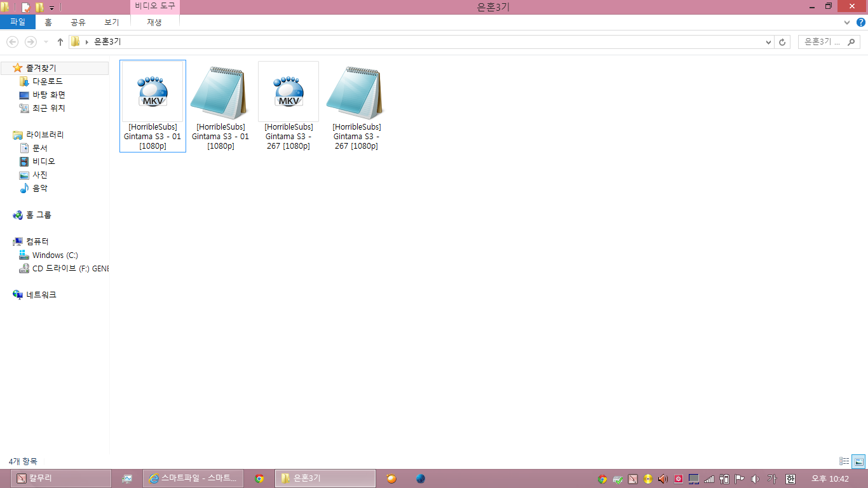Click the network signal bars tray icon

[x=709, y=479]
